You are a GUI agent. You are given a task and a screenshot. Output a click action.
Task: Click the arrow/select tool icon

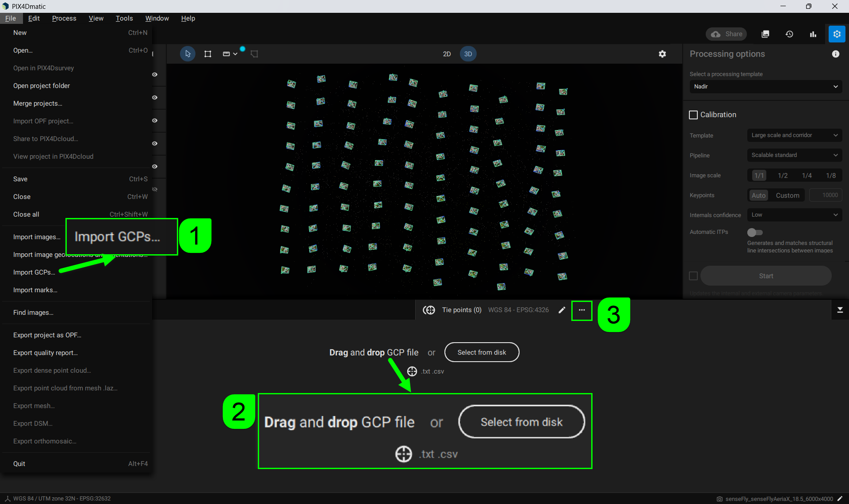[188, 53]
